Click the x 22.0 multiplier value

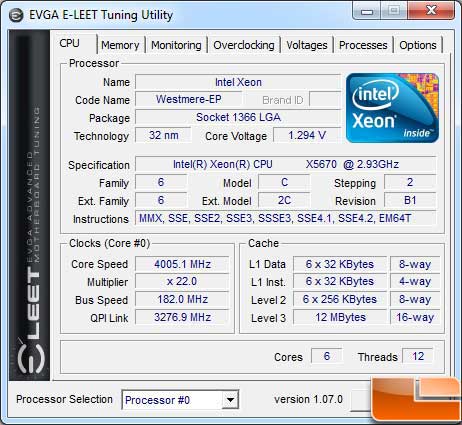(x=182, y=282)
